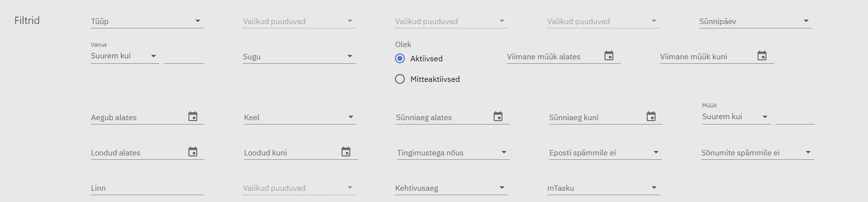Open the Viimane müük alates calendar icon
The width and height of the screenshot is (868, 202).
(609, 56)
